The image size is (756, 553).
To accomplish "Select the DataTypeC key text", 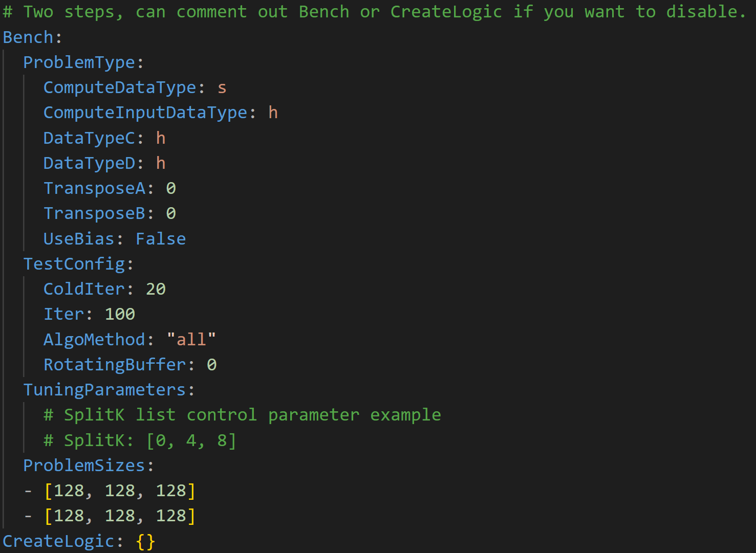I will [89, 138].
